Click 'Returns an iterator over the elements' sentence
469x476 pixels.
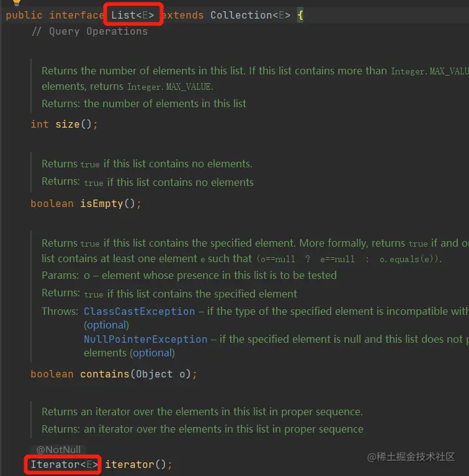[x=202, y=412]
